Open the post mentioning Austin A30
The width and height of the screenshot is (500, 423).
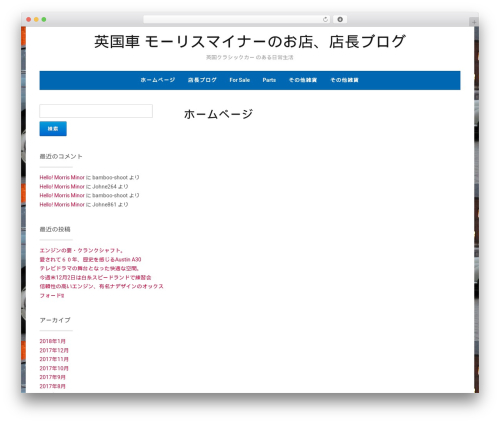point(90,259)
